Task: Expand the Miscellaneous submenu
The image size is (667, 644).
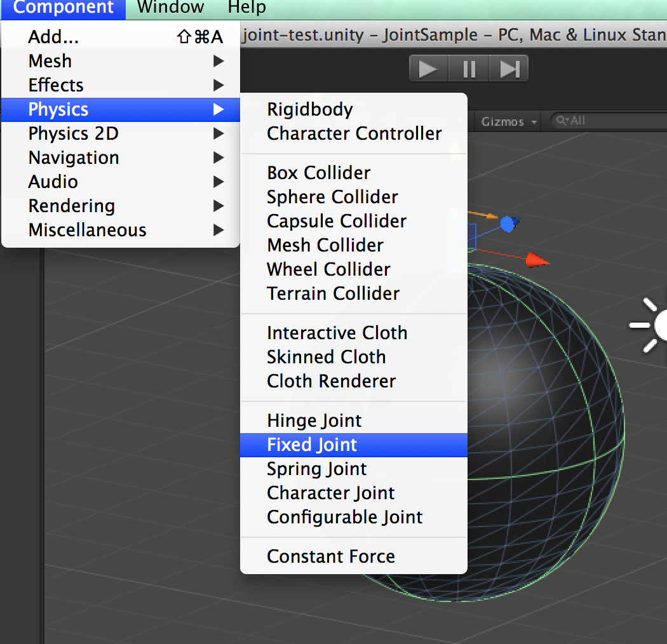Action: point(121,230)
